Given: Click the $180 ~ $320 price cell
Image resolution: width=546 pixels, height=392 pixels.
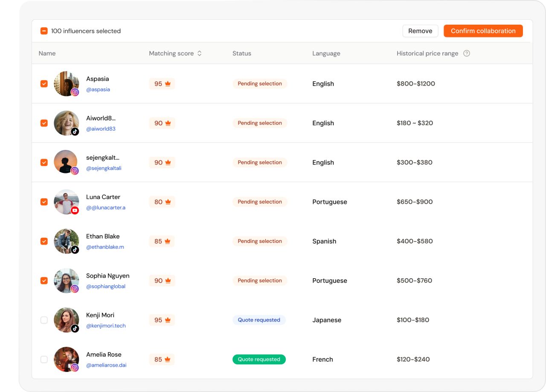Looking at the screenshot, I should click(415, 123).
